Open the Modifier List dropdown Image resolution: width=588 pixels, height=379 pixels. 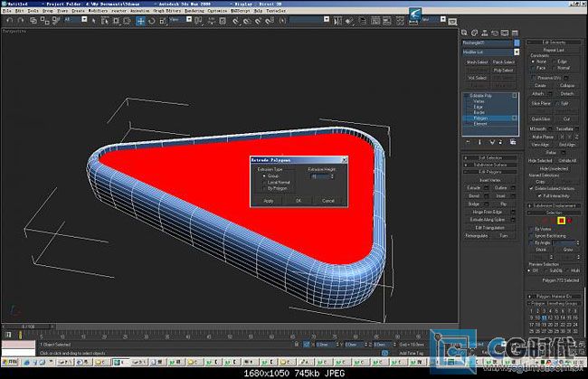[x=517, y=52]
